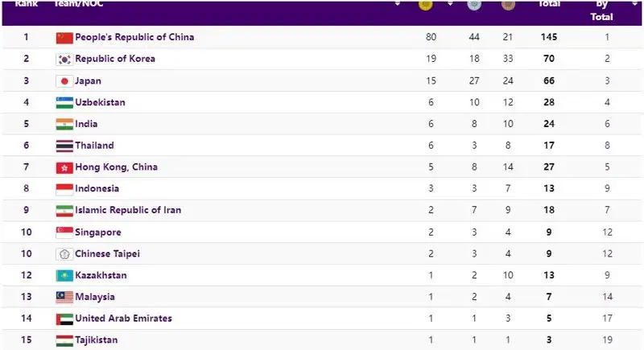Click the bronze medal column icon
The width and height of the screenshot is (644, 350).
coord(507,5)
